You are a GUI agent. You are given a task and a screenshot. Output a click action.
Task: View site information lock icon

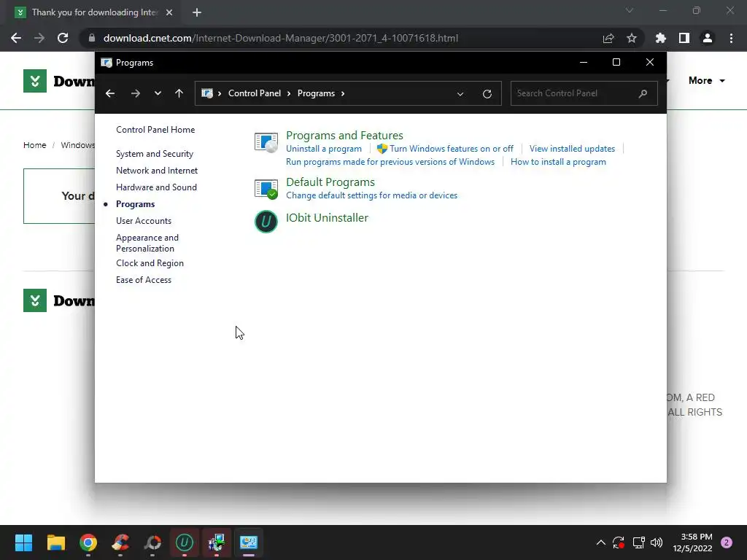(x=92, y=38)
